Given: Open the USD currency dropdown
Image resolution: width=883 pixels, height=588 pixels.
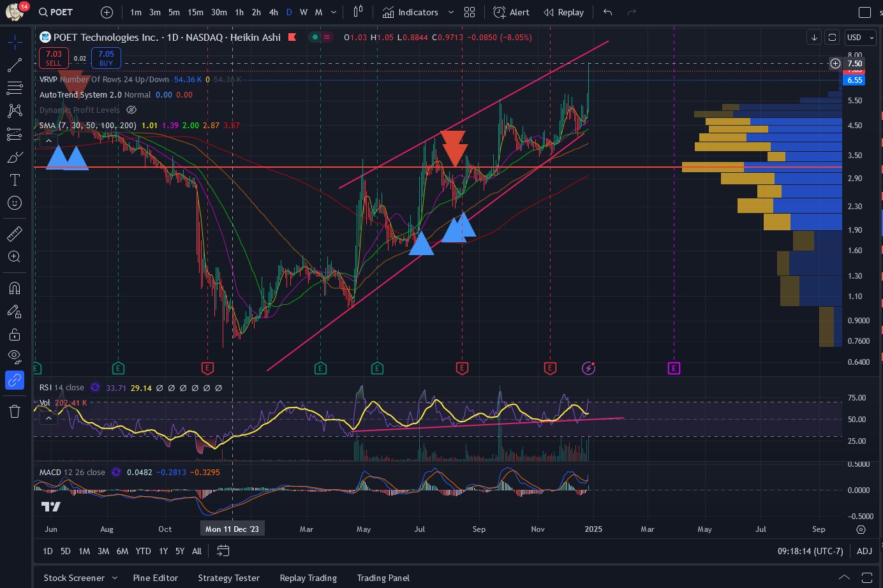Looking at the screenshot, I should 861,38.
